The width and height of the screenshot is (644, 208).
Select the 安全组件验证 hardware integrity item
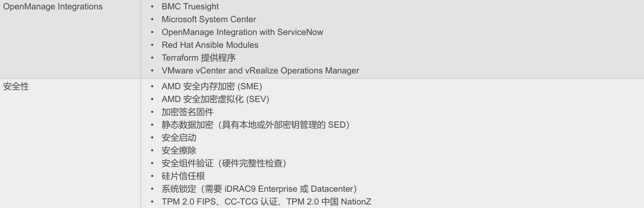tap(224, 163)
